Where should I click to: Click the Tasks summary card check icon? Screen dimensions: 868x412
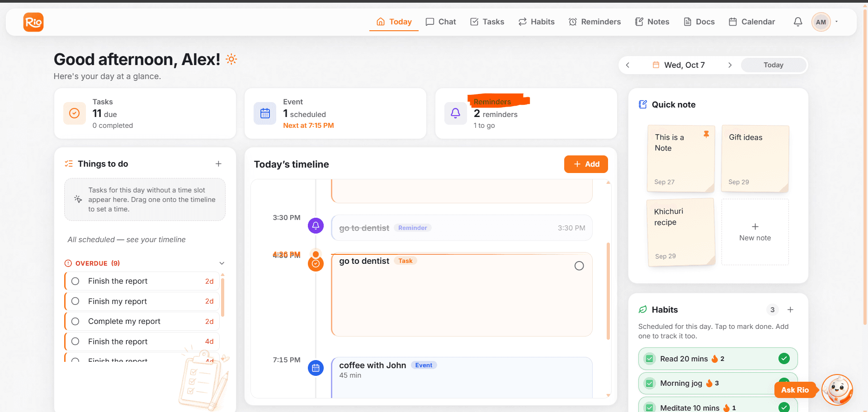coord(75,113)
